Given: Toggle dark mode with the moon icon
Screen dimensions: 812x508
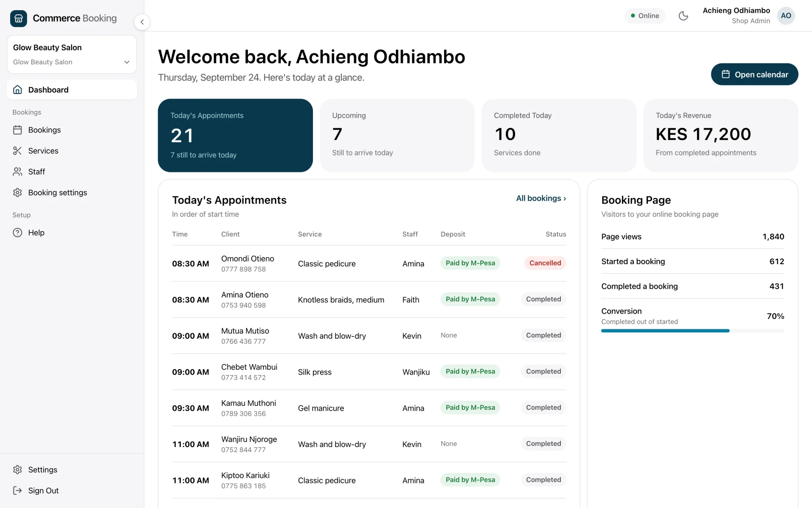Looking at the screenshot, I should (x=683, y=16).
